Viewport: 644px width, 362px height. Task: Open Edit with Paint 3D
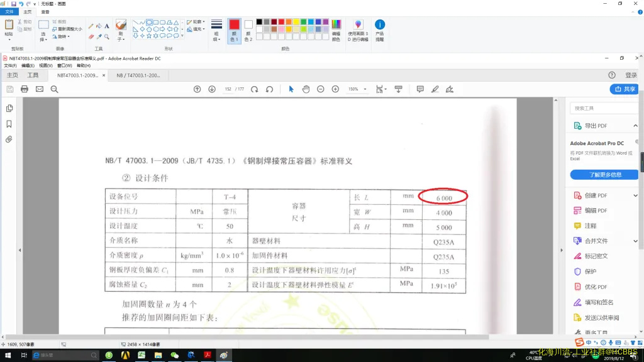[x=358, y=30]
